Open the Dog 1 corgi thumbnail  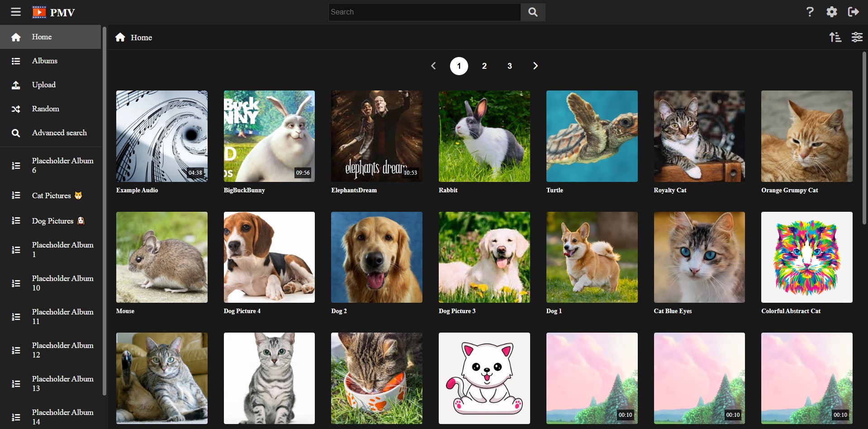pyautogui.click(x=592, y=257)
